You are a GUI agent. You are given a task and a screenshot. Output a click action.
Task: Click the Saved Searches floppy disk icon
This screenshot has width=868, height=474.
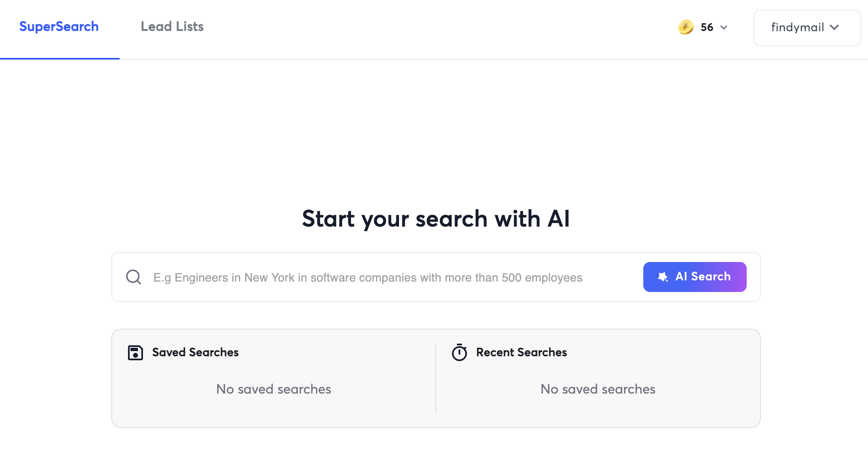[135, 353]
